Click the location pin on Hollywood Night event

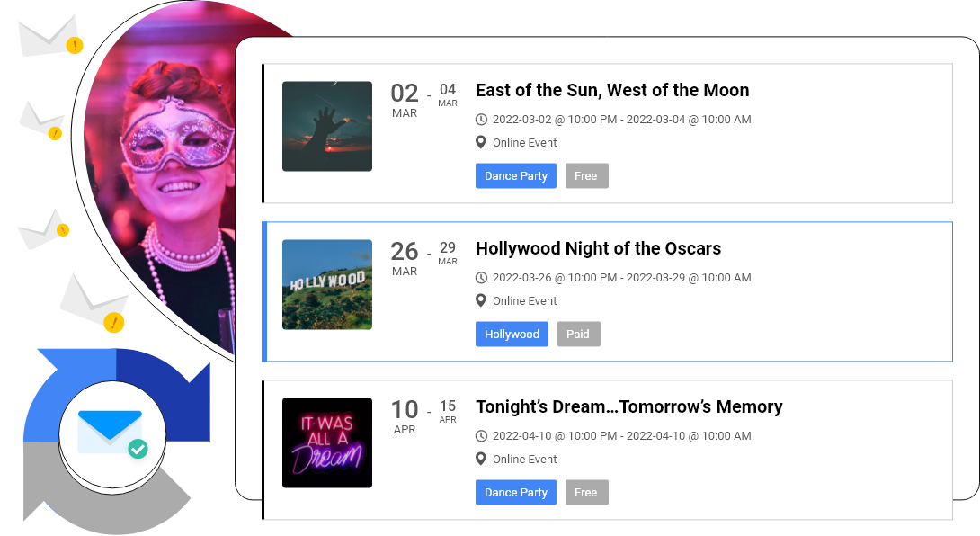tap(481, 300)
